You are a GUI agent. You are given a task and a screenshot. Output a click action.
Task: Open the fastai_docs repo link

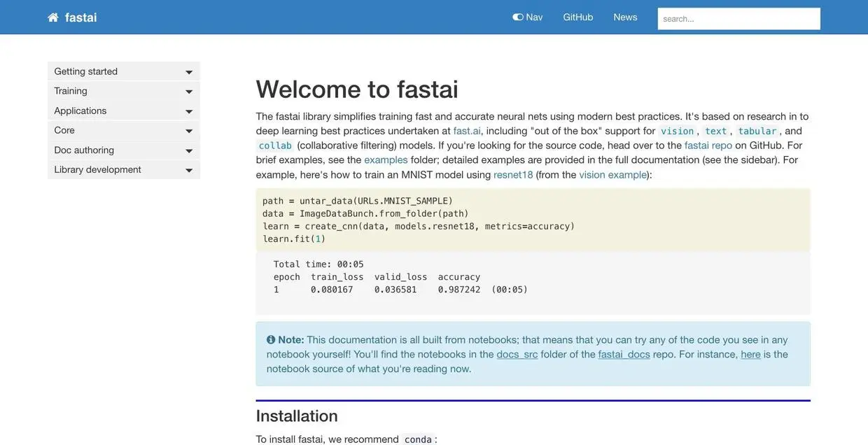tap(624, 354)
